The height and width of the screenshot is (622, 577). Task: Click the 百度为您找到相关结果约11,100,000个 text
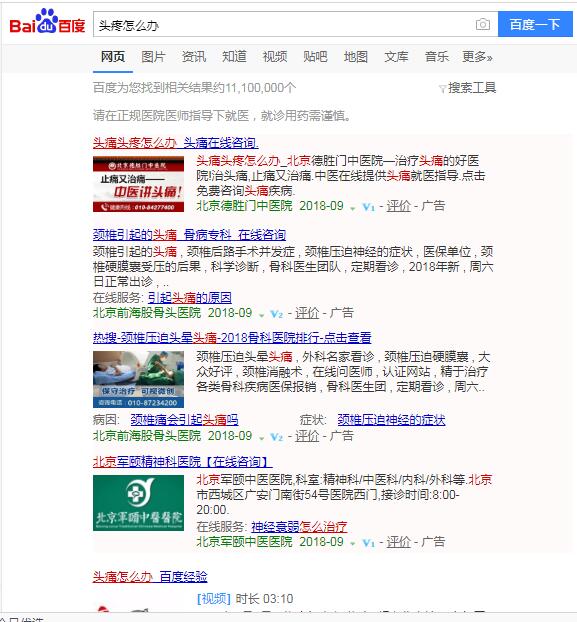coord(194,88)
